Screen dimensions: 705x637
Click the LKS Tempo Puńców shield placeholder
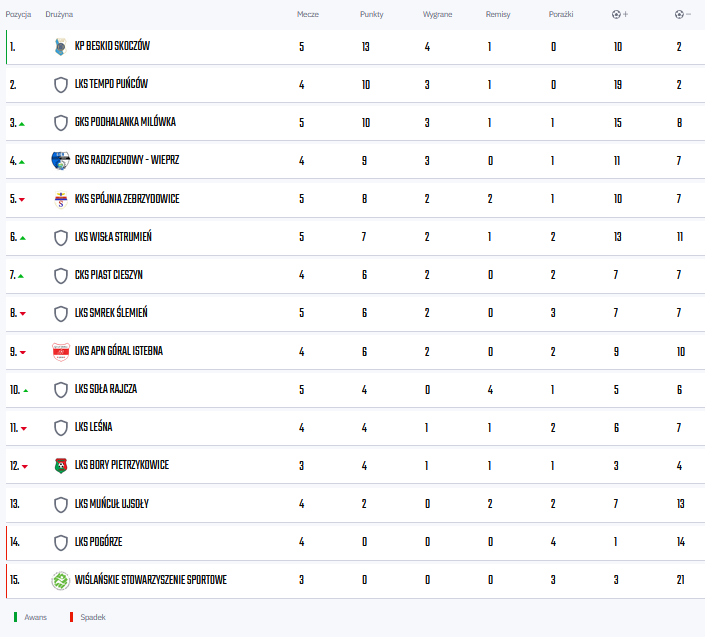[61, 85]
